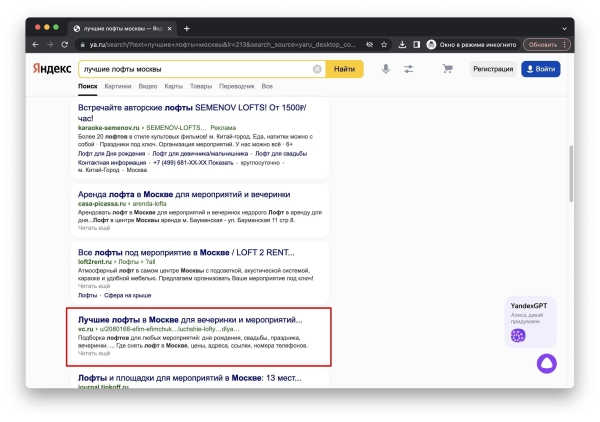This screenshot has width=600, height=422.
Task: Open 'Лофты и площадки для мероприятий' result
Action: (x=190, y=378)
